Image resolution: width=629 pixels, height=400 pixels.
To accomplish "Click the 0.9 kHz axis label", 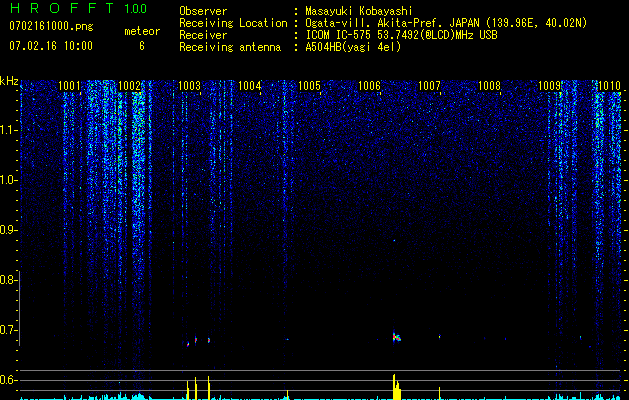I will pyautogui.click(x=8, y=230).
